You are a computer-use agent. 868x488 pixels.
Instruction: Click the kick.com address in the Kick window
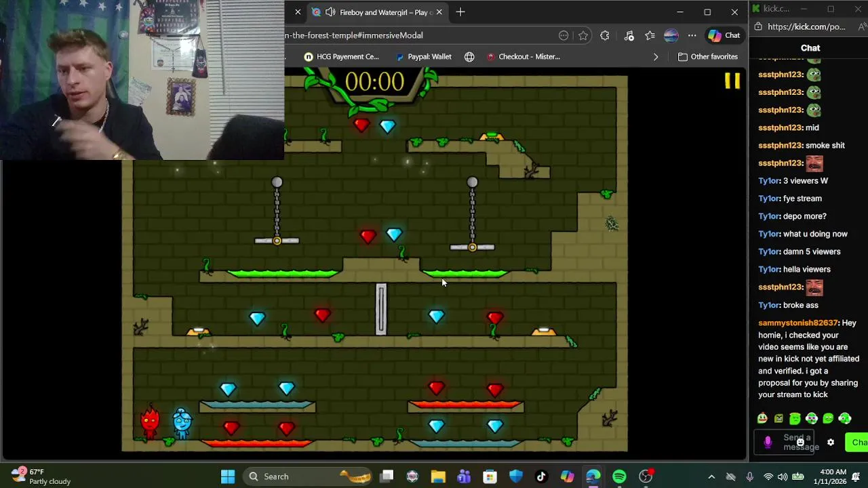click(x=807, y=26)
